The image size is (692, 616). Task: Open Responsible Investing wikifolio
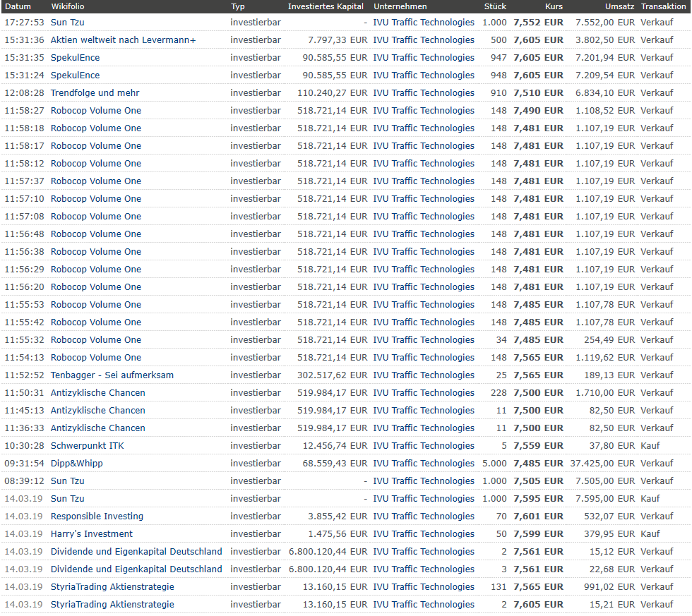(x=97, y=517)
